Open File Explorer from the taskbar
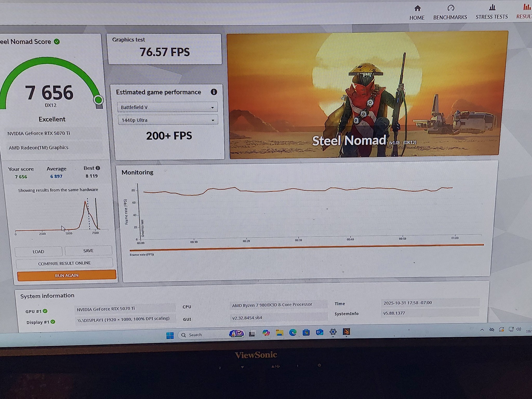This screenshot has width=532, height=399. pyautogui.click(x=280, y=333)
